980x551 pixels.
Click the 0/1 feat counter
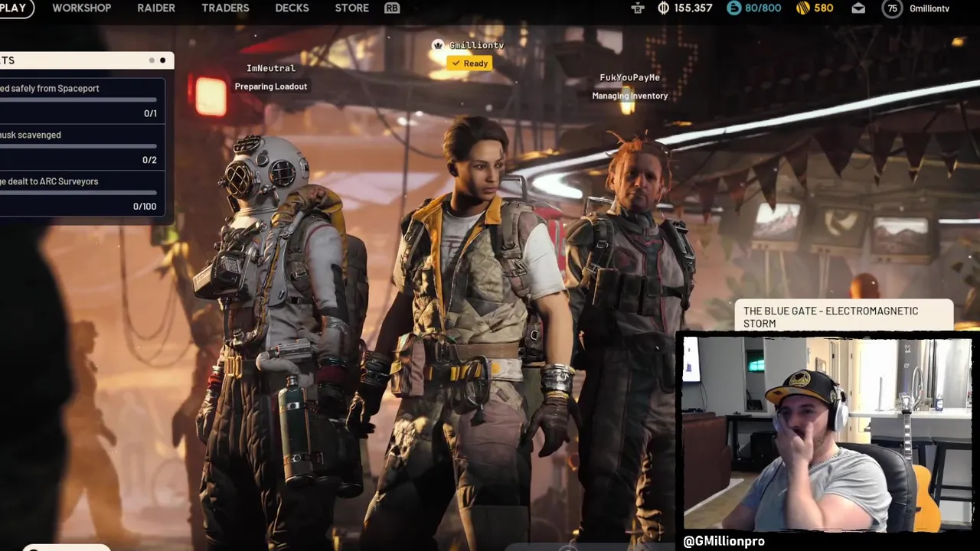[150, 113]
